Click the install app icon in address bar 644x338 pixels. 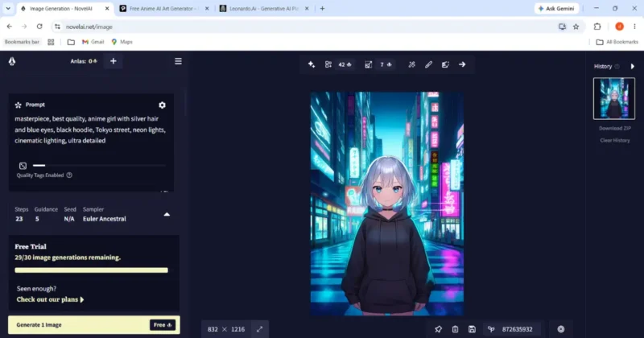coord(562,27)
